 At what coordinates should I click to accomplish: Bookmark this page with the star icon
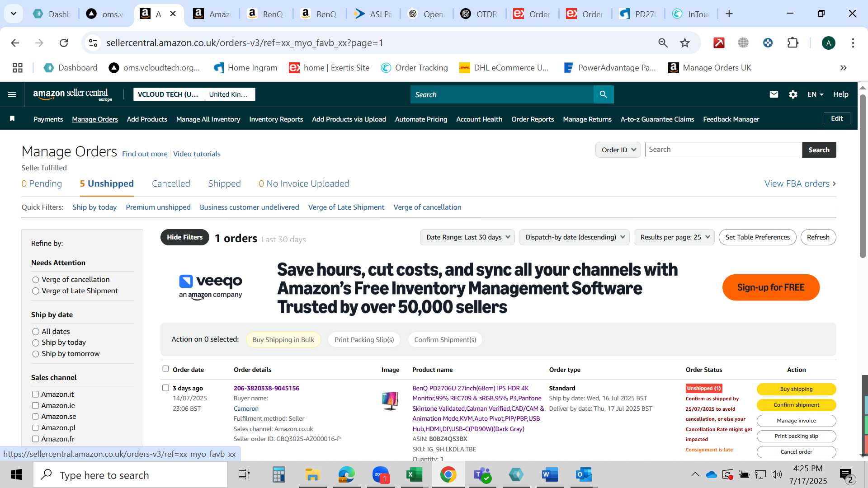pyautogui.click(x=685, y=43)
